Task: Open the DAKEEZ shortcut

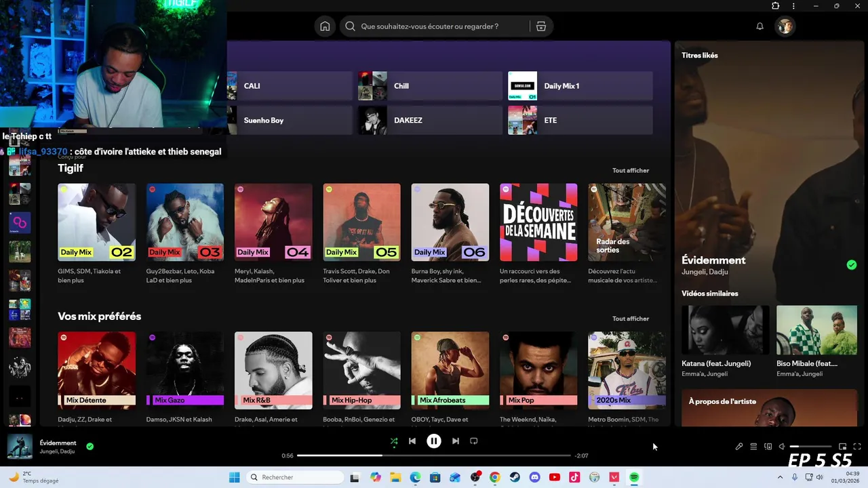Action: [x=431, y=120]
